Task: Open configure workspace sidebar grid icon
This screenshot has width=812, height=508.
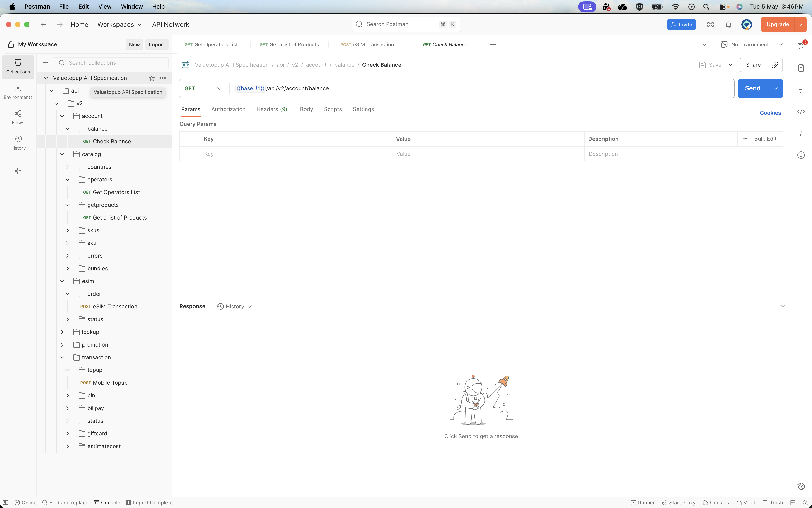Action: [x=18, y=171]
